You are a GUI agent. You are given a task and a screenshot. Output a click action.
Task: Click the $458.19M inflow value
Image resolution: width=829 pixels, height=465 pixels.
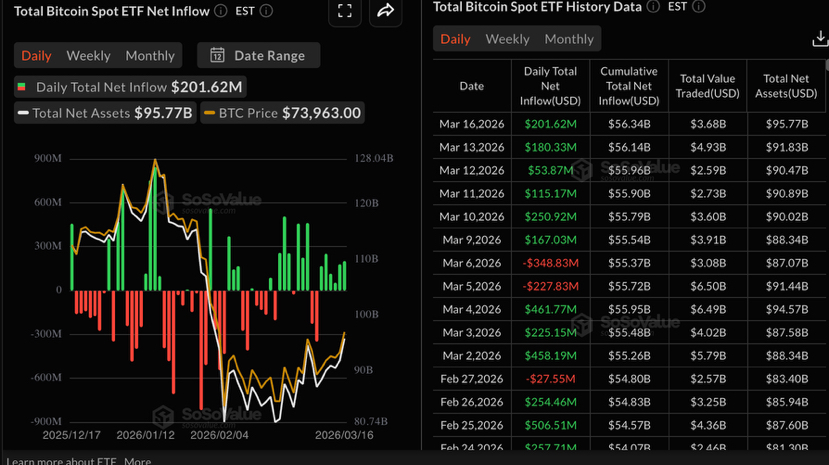(550, 356)
